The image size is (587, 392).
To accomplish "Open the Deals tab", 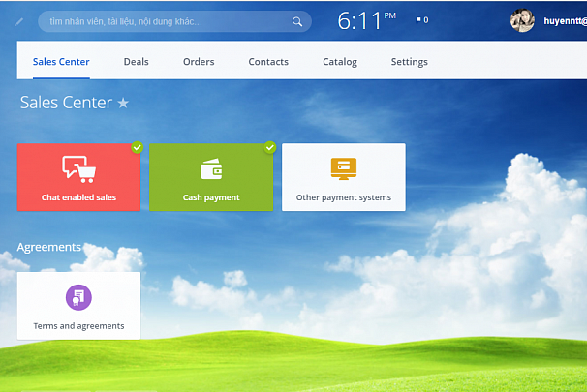I will pos(137,62).
